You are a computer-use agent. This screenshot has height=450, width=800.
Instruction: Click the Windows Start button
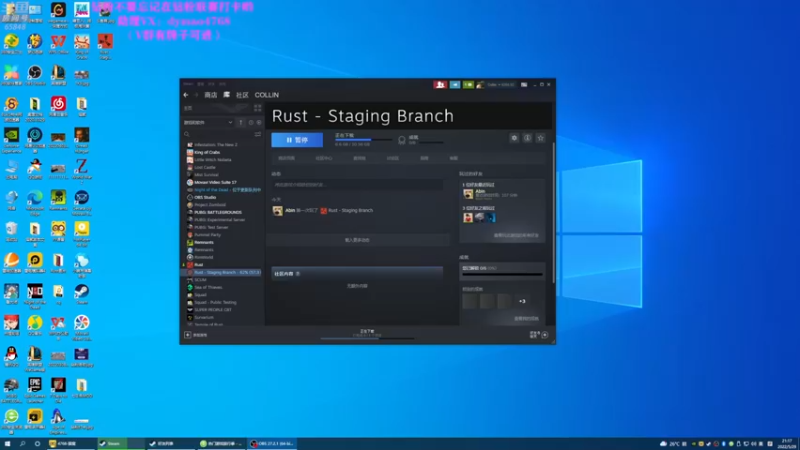click(x=7, y=444)
